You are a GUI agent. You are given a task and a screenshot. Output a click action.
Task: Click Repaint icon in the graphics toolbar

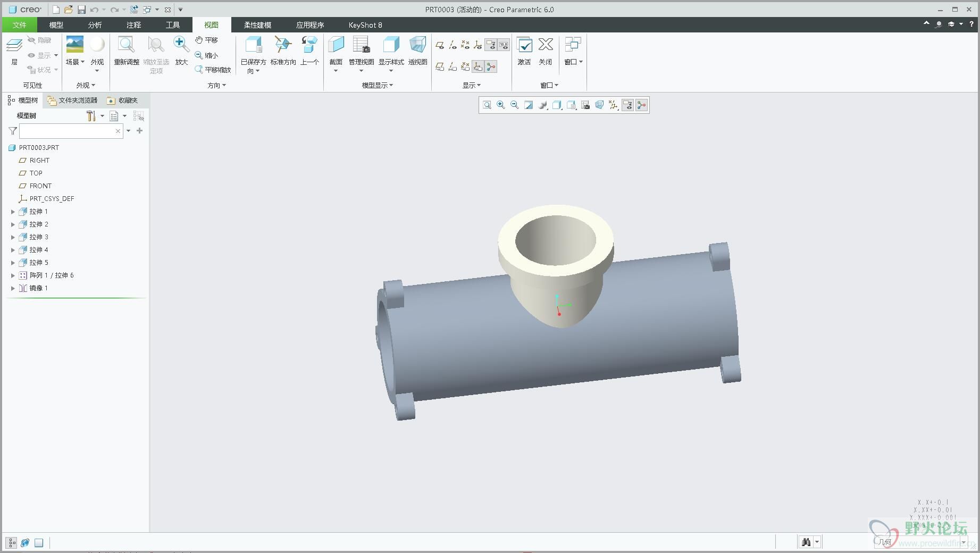click(529, 105)
